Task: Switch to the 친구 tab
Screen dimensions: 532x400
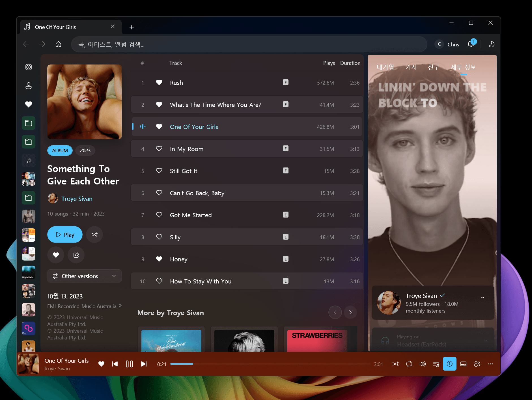Action: click(x=434, y=67)
